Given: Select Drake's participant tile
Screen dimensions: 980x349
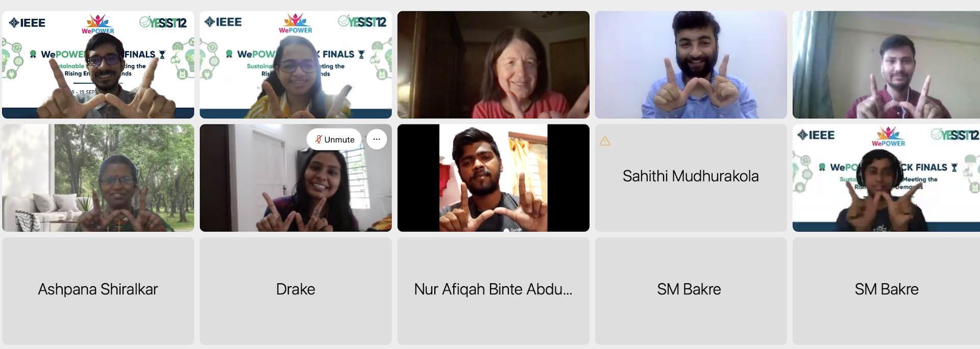Looking at the screenshot, I should 296,291.
